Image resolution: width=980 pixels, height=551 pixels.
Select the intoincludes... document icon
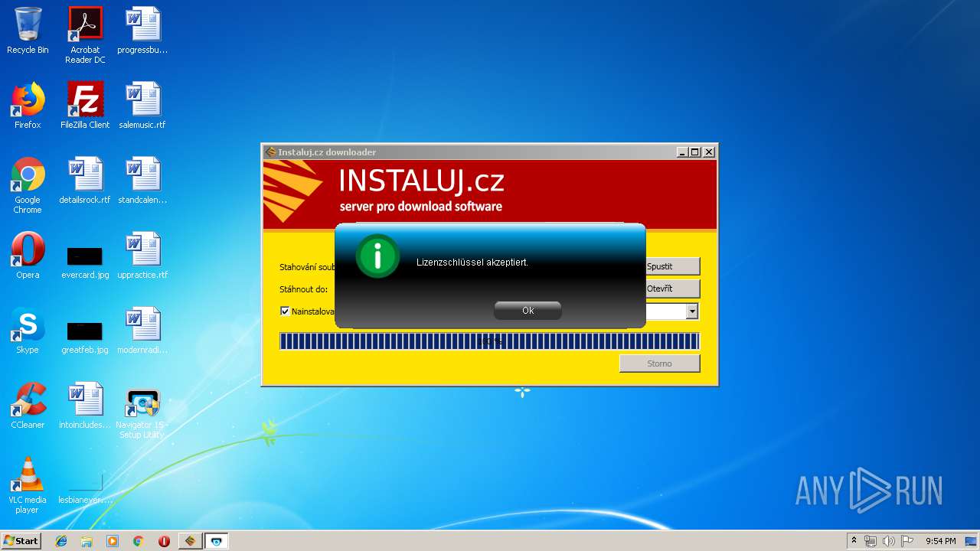click(85, 406)
